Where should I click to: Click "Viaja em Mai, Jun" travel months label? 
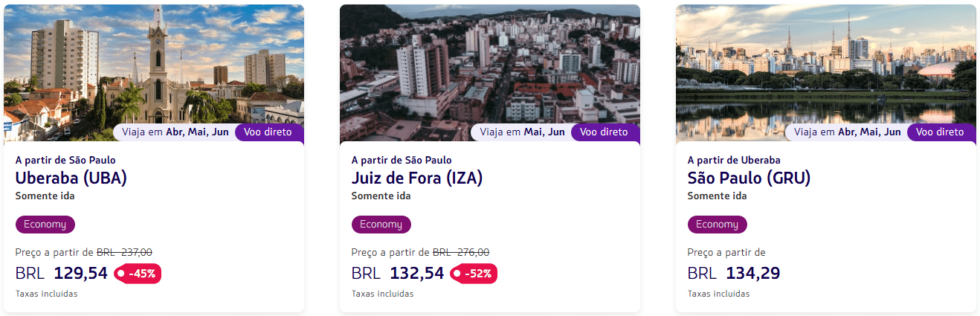tap(522, 132)
